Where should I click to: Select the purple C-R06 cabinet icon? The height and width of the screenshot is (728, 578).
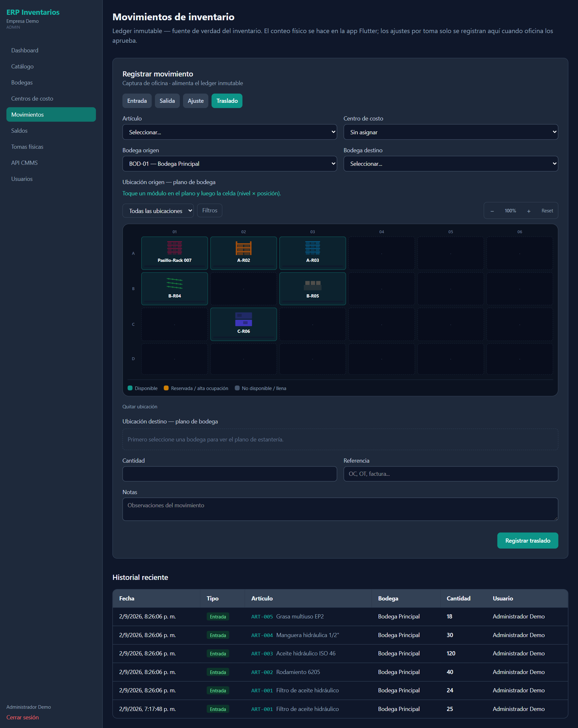243,319
